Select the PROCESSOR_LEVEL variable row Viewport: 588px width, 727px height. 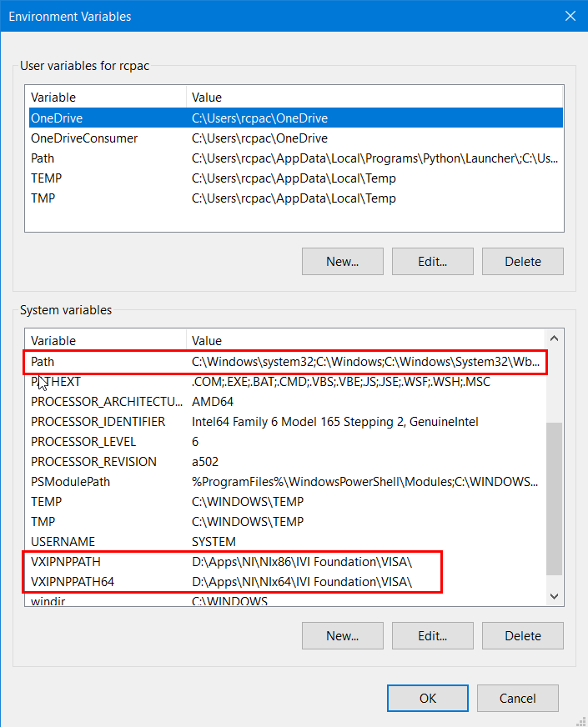coord(285,441)
